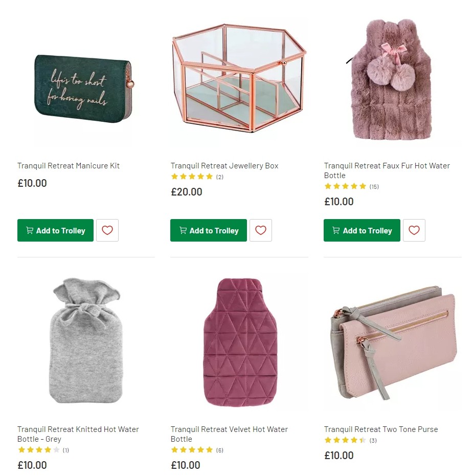Favourite the Faux Fur Hot Water Bottle

pyautogui.click(x=414, y=230)
